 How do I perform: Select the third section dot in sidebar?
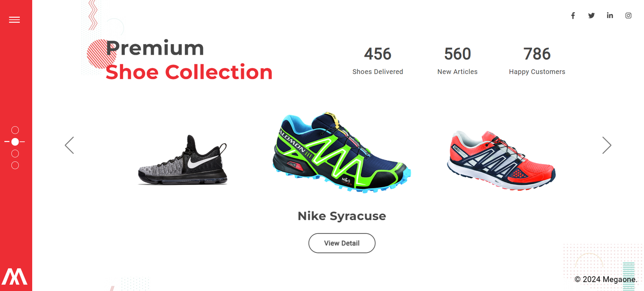pos(15,154)
